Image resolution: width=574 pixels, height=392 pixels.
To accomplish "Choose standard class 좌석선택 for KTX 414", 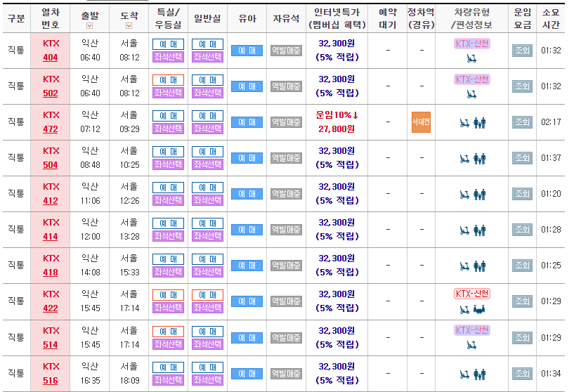I will pyautogui.click(x=207, y=236).
